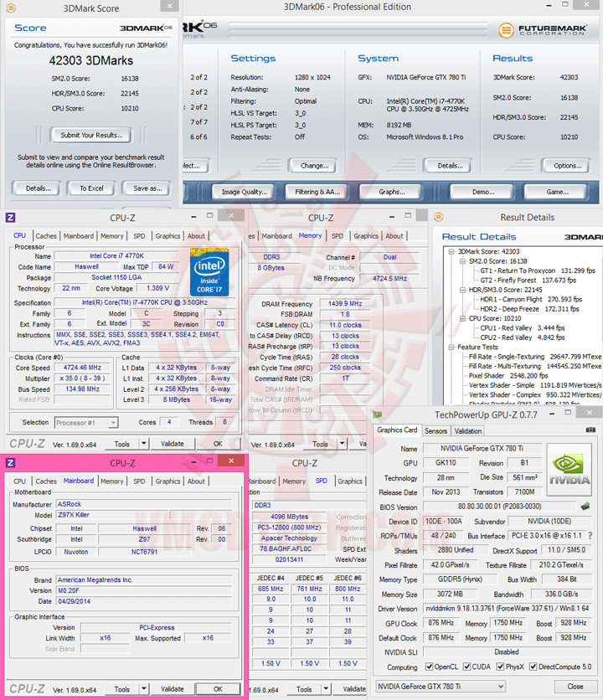Launch the Demo button in 3DMark06
This screenshot has width=603, height=700.
(x=483, y=192)
